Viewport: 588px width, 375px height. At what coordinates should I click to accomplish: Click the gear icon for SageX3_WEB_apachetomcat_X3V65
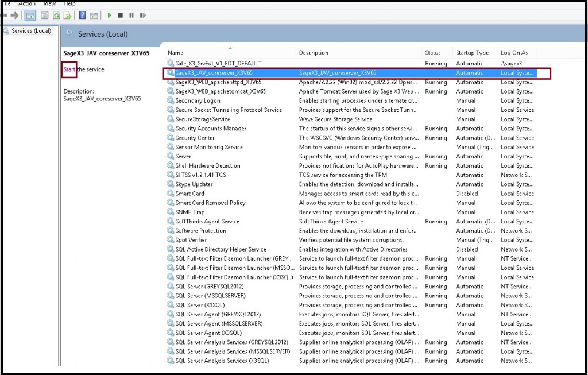pos(171,91)
